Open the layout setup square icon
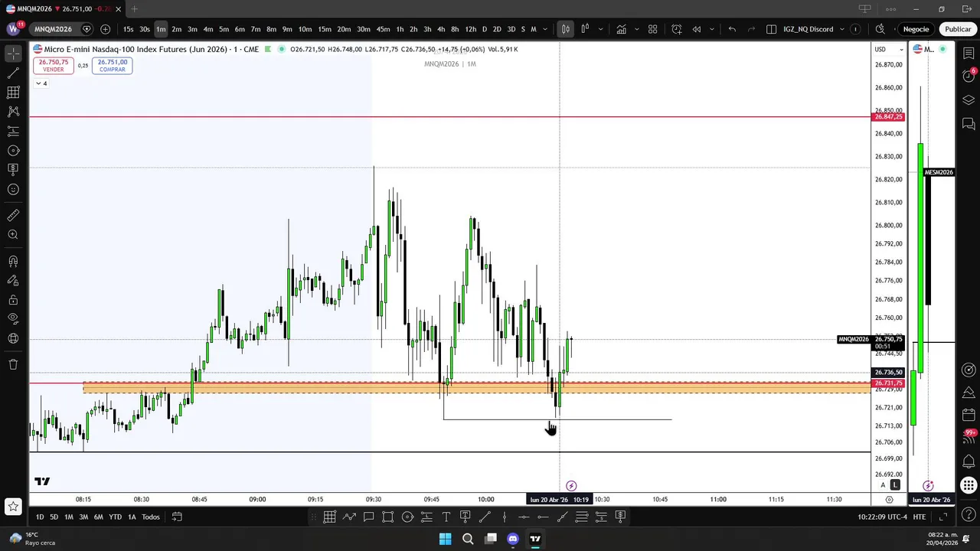Viewport: 980px width, 551px height. pyautogui.click(x=771, y=29)
